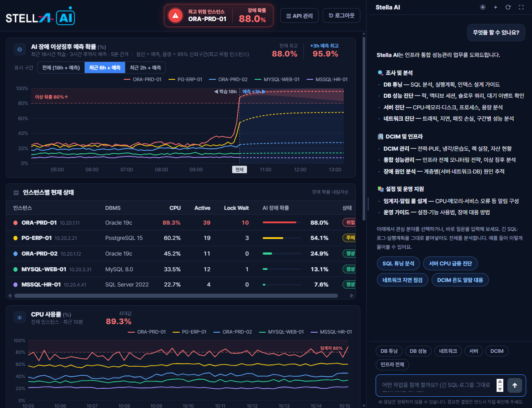Click the snowflake icon beside CPU 사용률
The image size is (532, 408).
[20, 318]
